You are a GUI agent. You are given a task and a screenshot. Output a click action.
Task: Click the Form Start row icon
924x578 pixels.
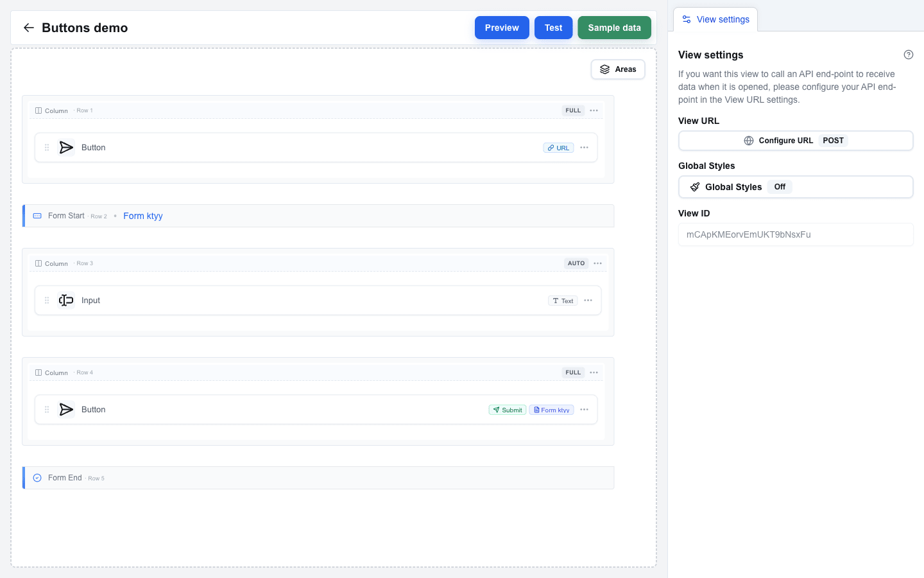(37, 216)
